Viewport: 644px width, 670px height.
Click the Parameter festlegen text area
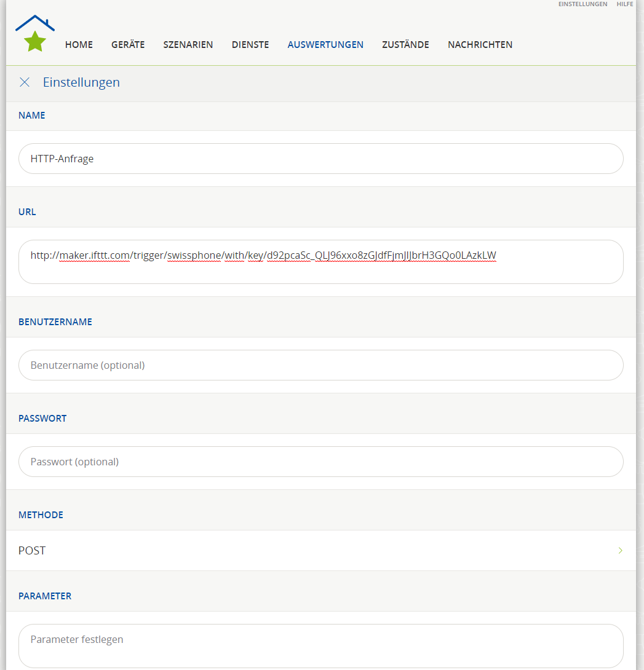tap(320, 645)
